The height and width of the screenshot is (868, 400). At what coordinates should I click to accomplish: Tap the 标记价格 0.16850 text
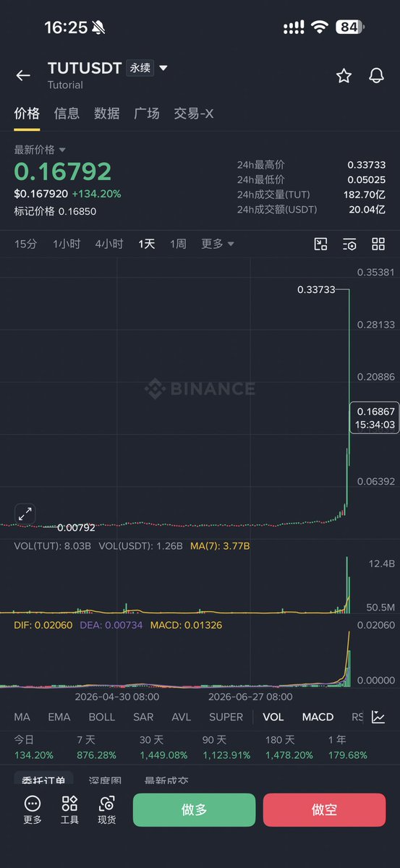click(x=55, y=211)
